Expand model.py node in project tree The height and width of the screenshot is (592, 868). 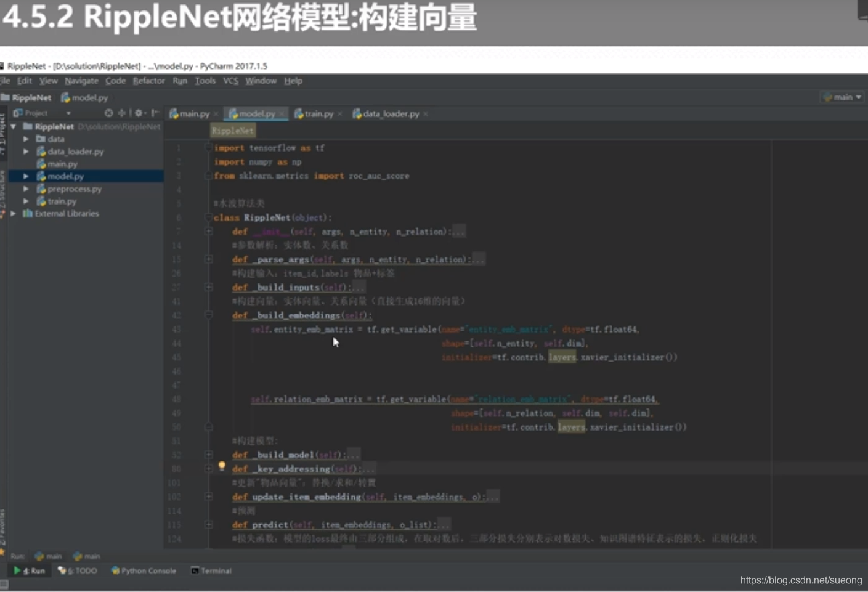26,176
